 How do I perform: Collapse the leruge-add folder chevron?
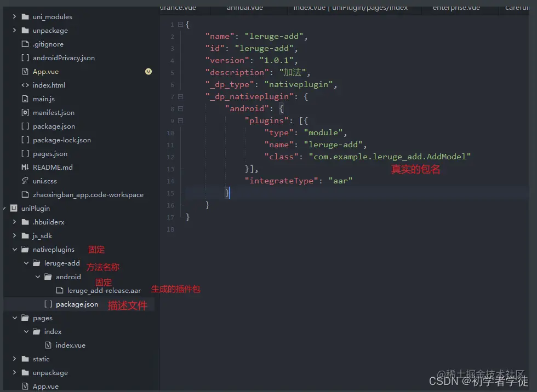click(x=26, y=263)
